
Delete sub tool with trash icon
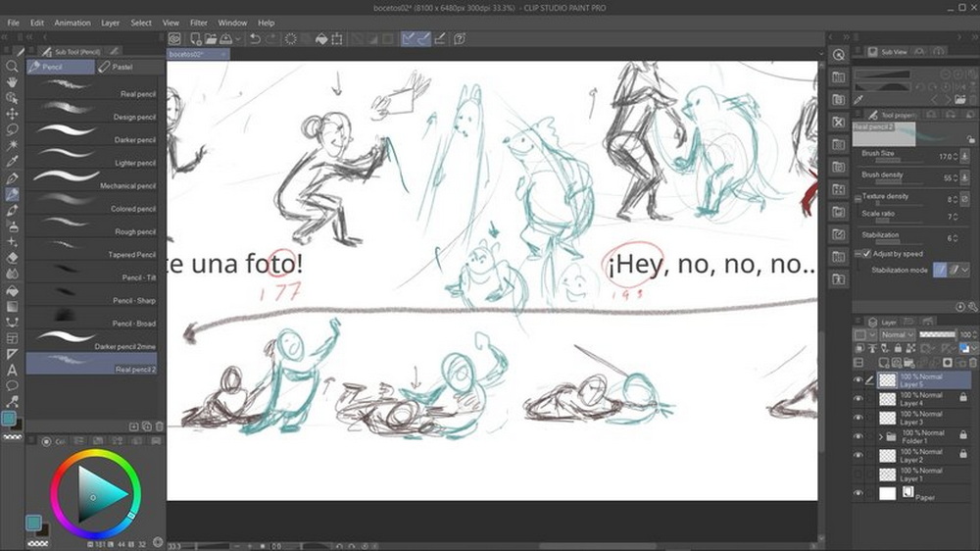[160, 426]
